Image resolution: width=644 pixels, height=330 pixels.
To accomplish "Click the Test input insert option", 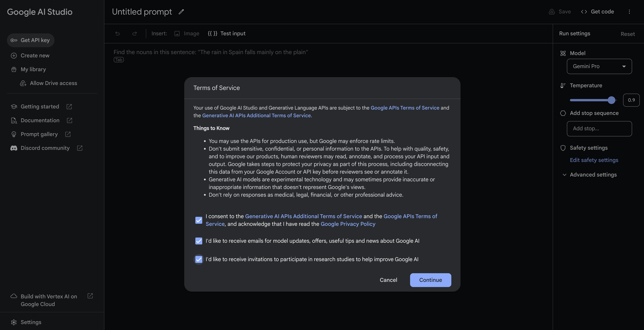I will (226, 34).
